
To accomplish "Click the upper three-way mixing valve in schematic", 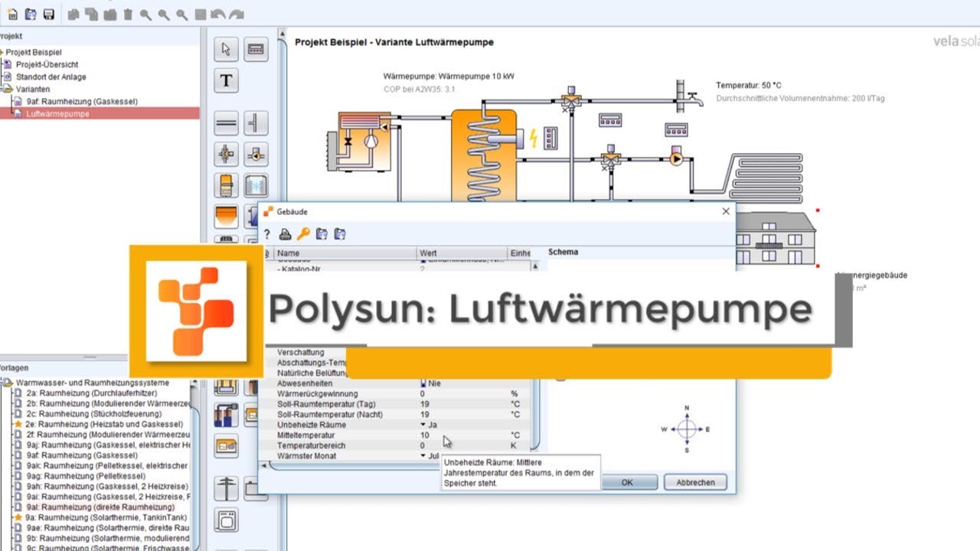I will (x=571, y=100).
